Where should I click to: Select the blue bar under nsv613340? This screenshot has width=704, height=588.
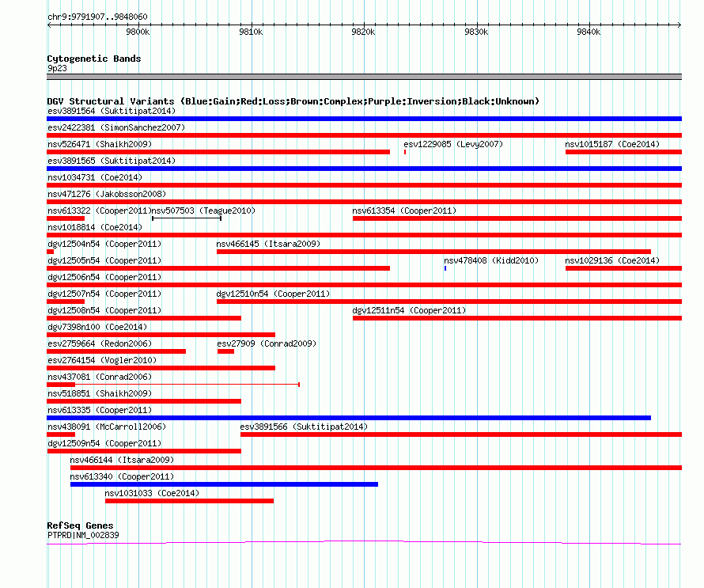click(224, 484)
